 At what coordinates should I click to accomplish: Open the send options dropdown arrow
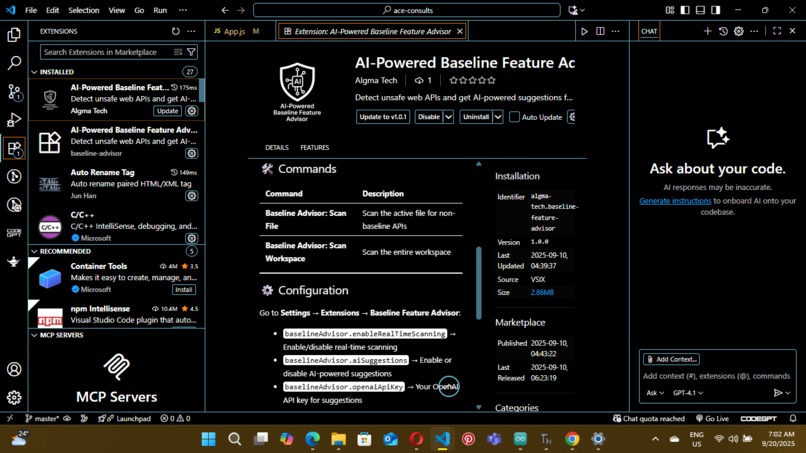(788, 393)
